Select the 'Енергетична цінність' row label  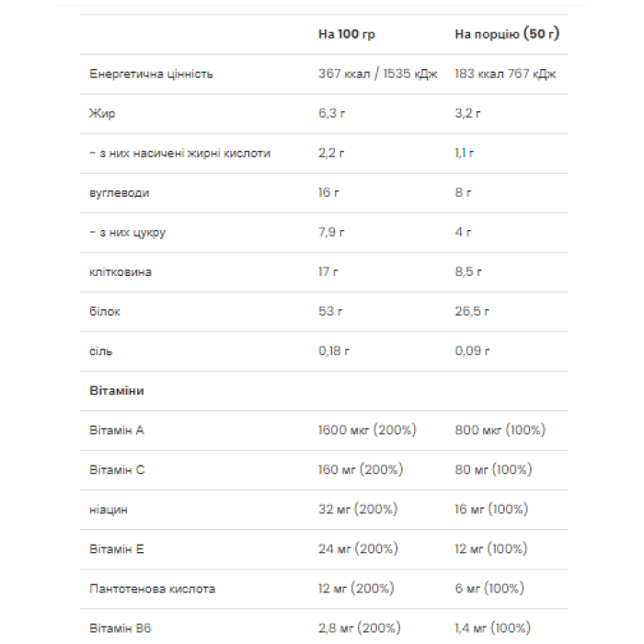(x=151, y=74)
